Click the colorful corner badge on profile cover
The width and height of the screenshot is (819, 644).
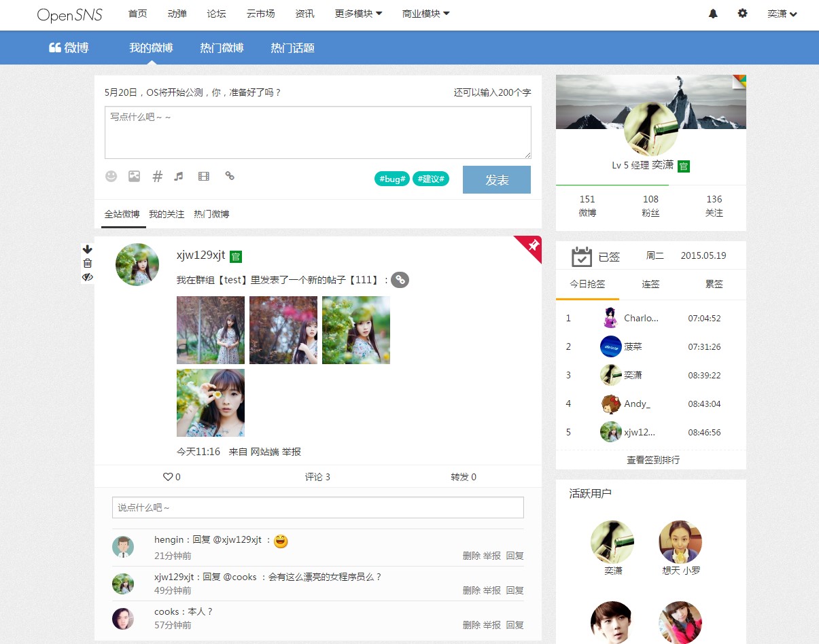coord(740,81)
